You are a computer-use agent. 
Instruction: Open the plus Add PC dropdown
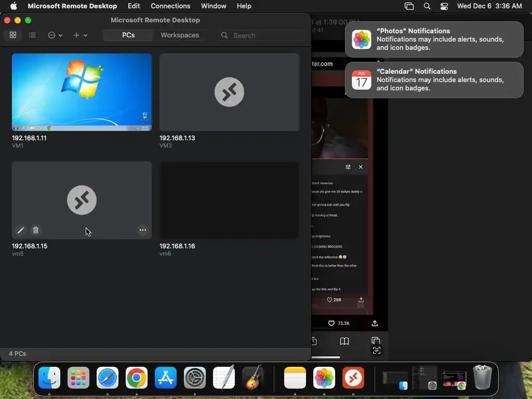tap(81, 35)
